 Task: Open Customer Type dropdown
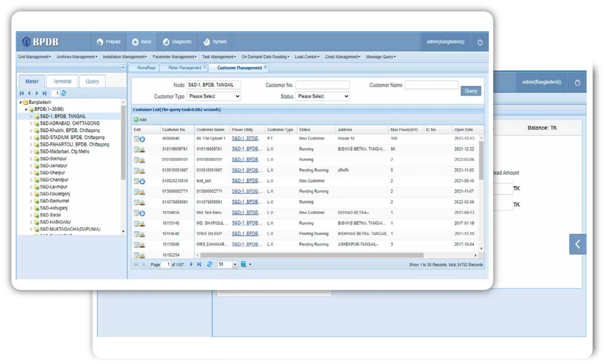point(214,96)
